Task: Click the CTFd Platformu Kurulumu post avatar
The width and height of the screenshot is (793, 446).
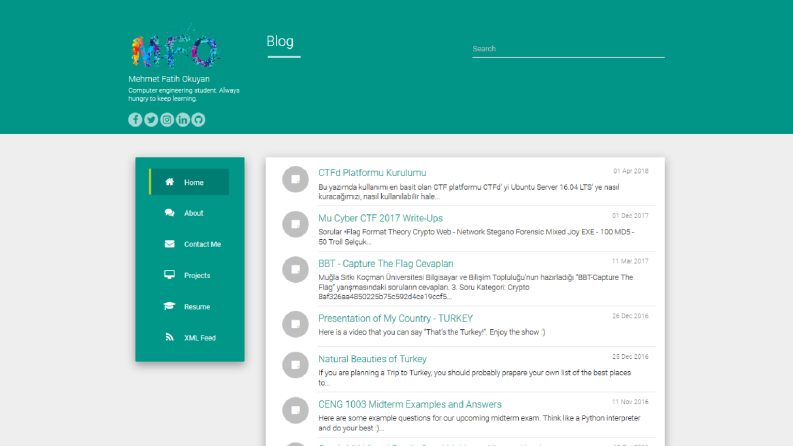Action: click(295, 180)
